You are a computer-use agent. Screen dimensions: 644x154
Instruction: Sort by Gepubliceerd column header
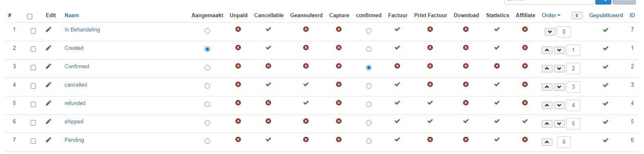[606, 15]
